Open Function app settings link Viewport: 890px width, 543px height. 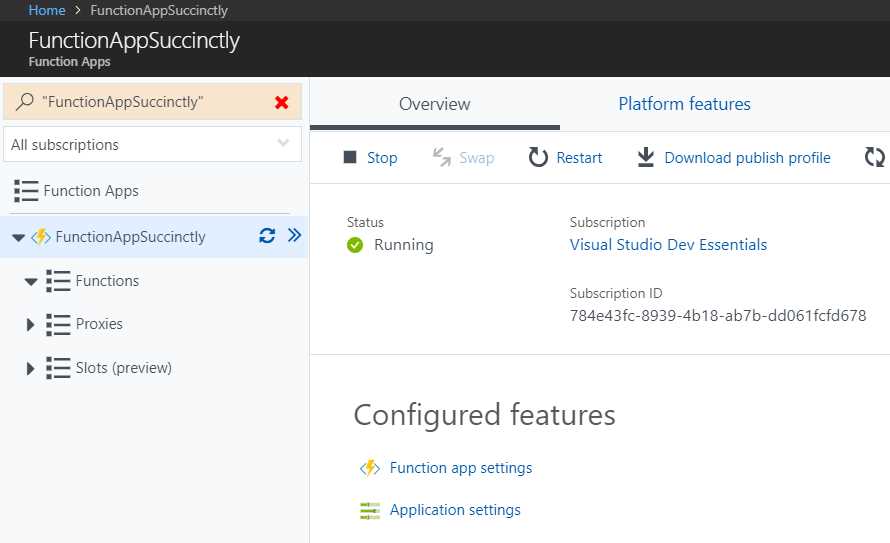[461, 468]
